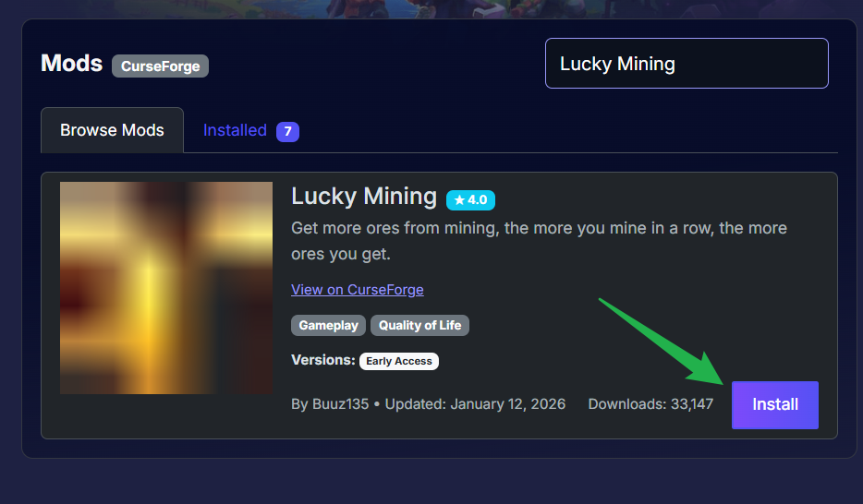Select the Quality of Life category tag
The width and height of the screenshot is (863, 504).
(419, 325)
